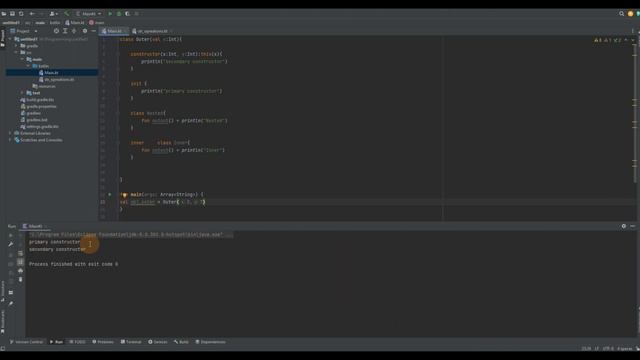The image size is (640, 360).
Task: Open the Build tool window tab
Action: [181, 342]
